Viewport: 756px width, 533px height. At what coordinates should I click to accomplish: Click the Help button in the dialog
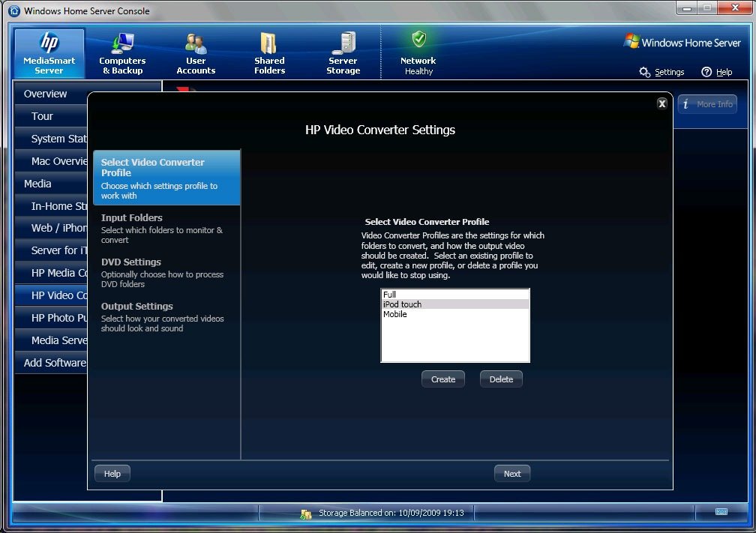point(112,474)
